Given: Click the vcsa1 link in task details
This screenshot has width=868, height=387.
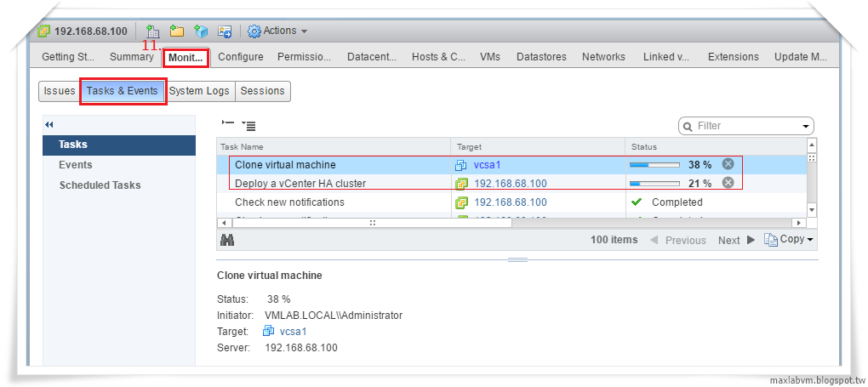Looking at the screenshot, I should coord(293,331).
